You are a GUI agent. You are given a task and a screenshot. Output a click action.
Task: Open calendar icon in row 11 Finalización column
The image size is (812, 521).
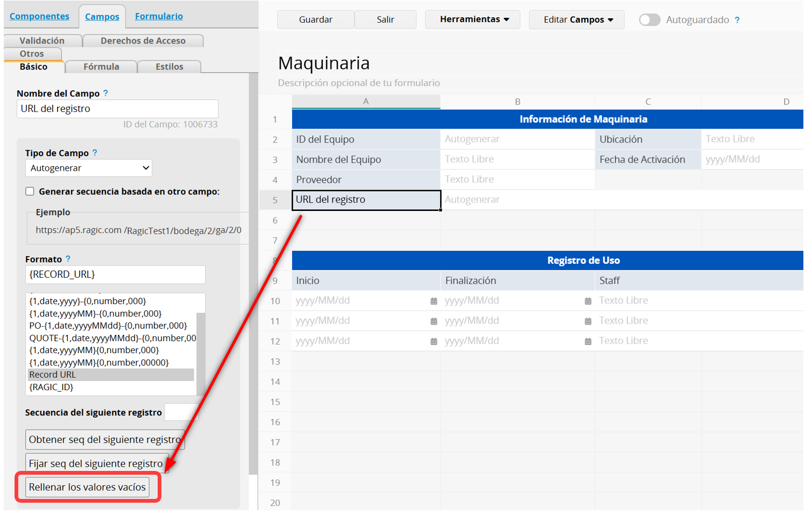(x=588, y=321)
